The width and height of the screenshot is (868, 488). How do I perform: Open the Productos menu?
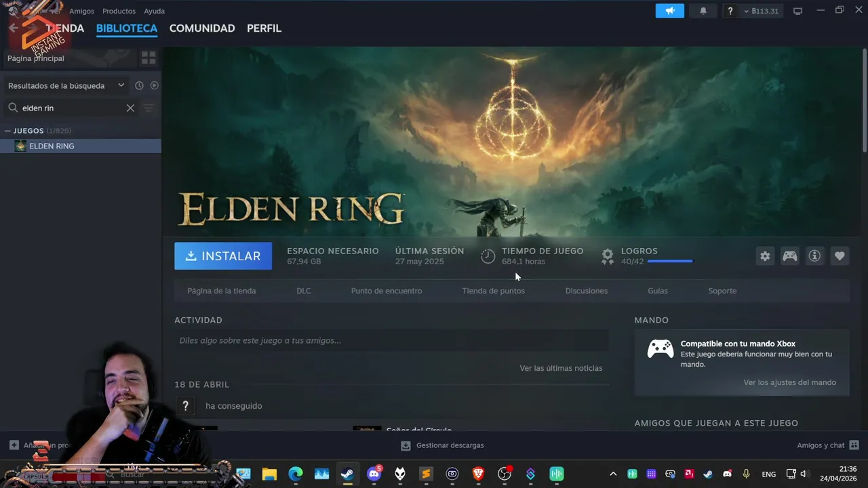[x=119, y=11]
